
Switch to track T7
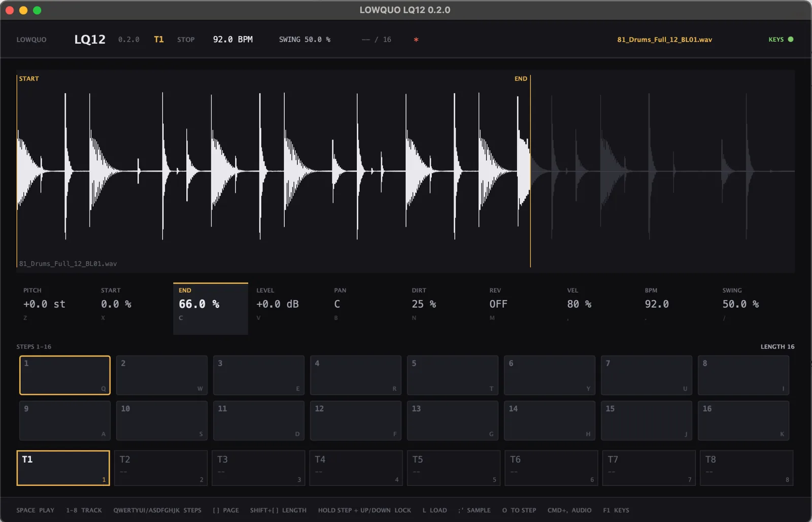point(649,468)
